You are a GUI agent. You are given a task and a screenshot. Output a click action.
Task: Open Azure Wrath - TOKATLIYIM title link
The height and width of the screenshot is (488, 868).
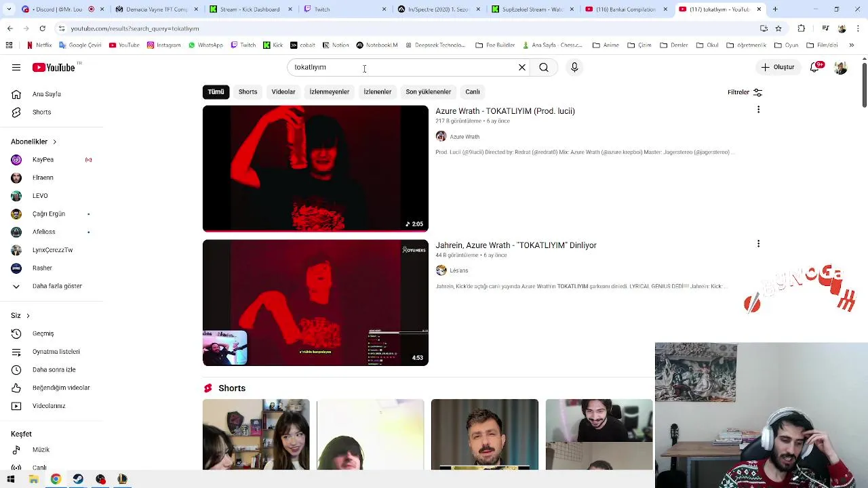505,111
